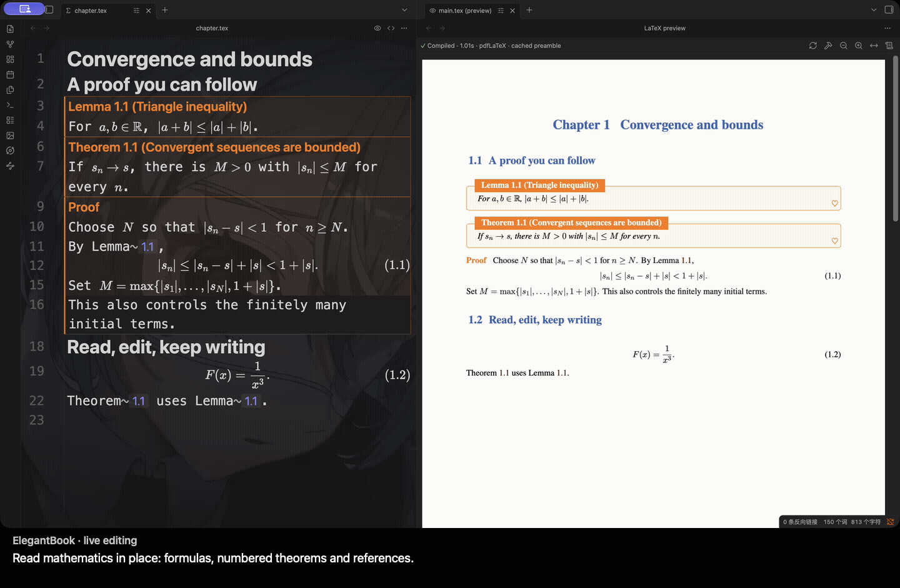Open the graph view icon in the sidebar
This screenshot has height=588, width=900.
(x=10, y=44)
